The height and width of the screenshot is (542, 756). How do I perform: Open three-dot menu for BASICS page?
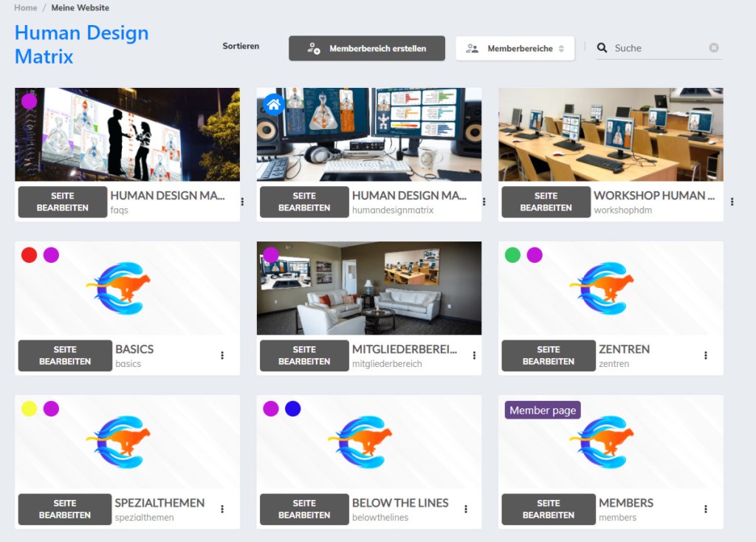pyautogui.click(x=222, y=355)
